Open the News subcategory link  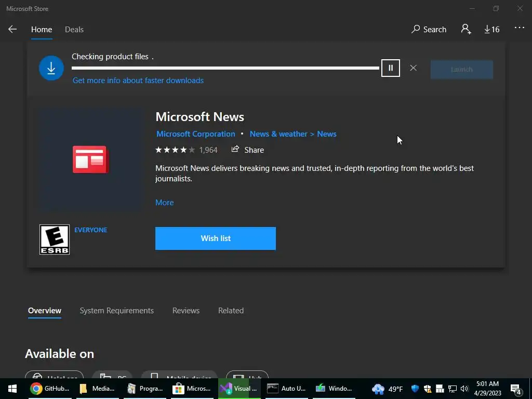[327, 134]
